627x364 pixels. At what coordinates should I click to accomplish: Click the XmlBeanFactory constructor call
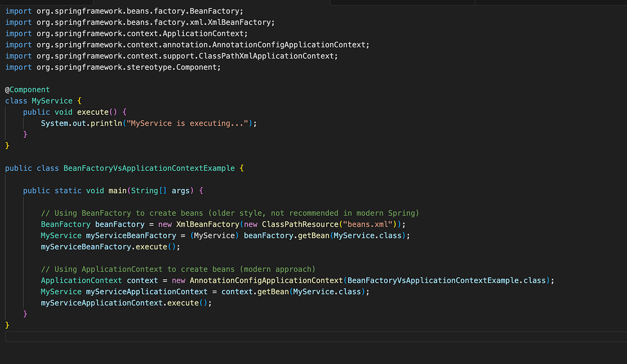point(203,224)
